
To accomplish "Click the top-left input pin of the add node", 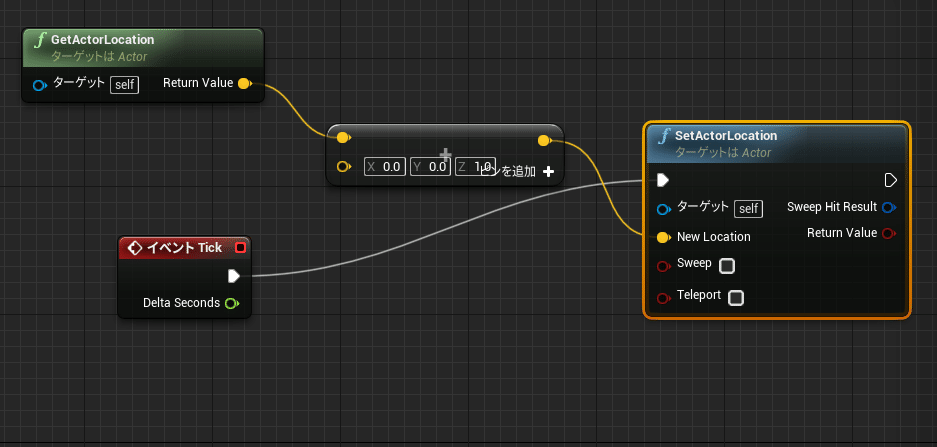I will pyautogui.click(x=342, y=138).
